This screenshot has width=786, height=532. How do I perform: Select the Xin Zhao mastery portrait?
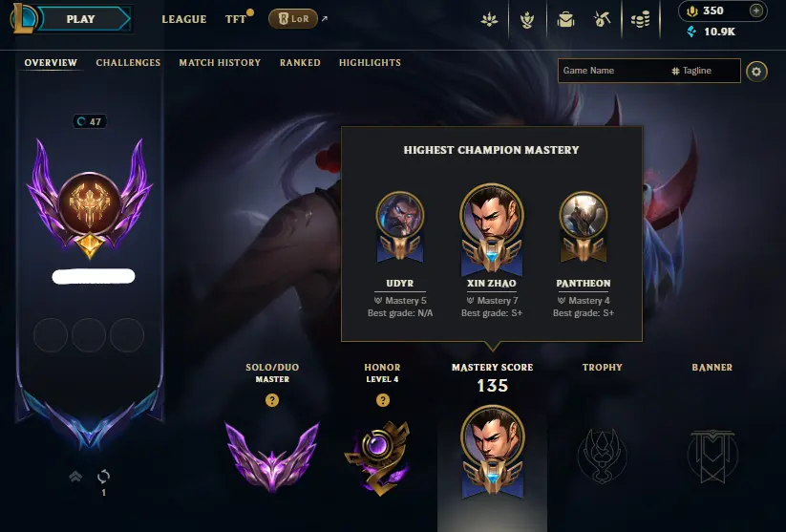point(492,229)
